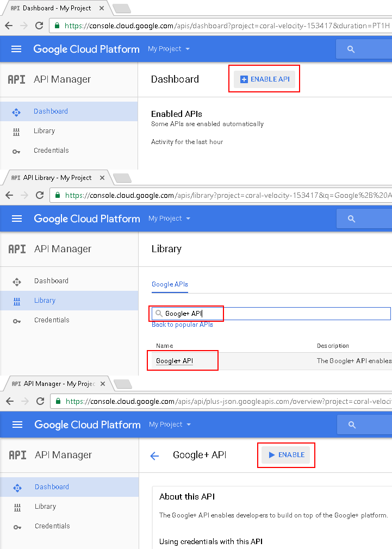Click Library search field containing Google+ API
Screen dimensions: 392x549
(271, 313)
